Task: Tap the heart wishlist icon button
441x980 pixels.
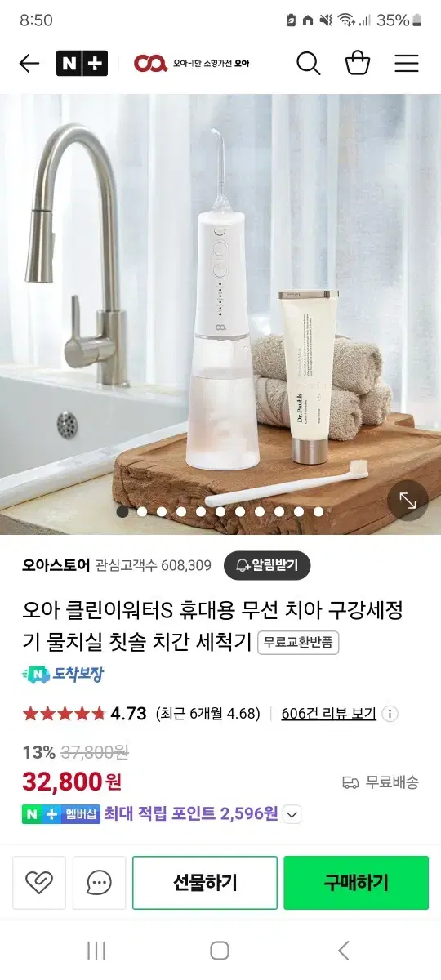Action: 39,883
